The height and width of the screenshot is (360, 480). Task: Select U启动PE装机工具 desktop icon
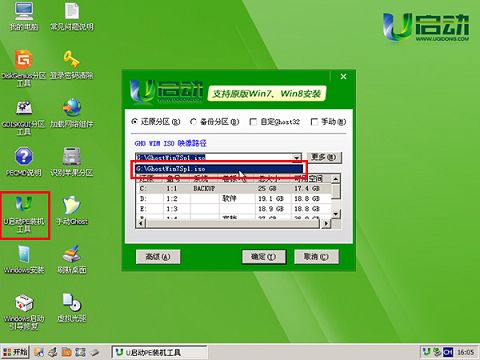pyautogui.click(x=24, y=215)
